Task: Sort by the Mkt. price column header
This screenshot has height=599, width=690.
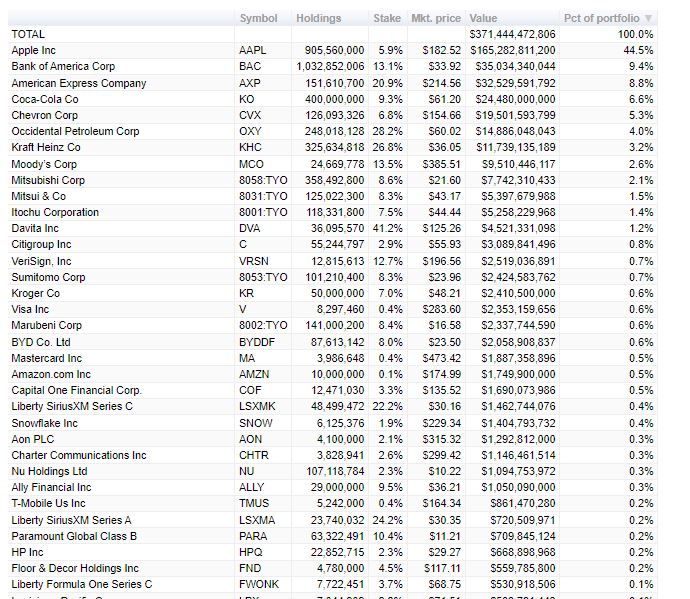Action: [436, 18]
